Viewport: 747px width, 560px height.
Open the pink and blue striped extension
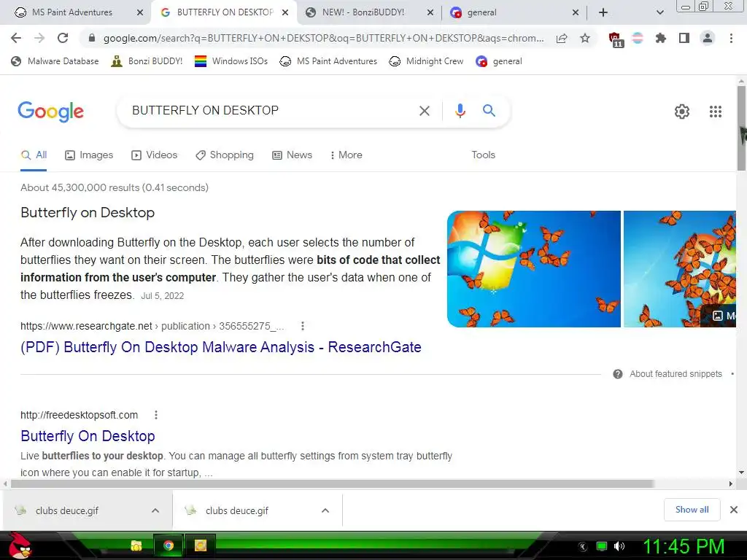click(x=638, y=38)
